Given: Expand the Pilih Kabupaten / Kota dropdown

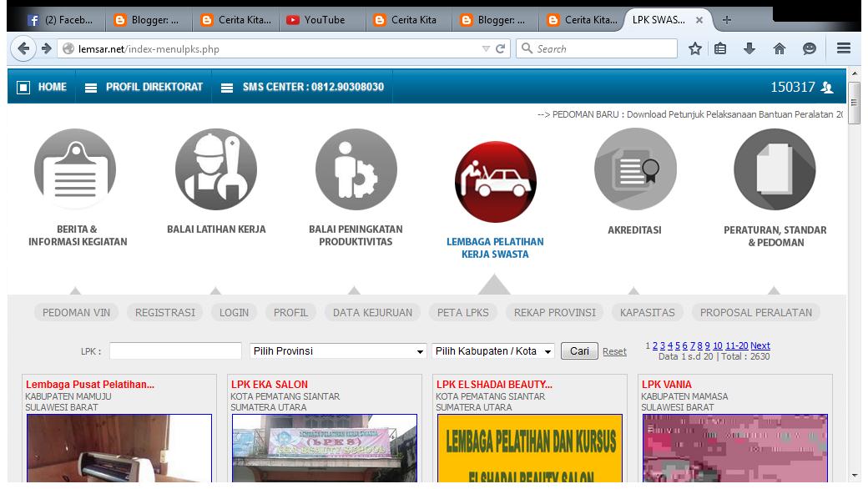Looking at the screenshot, I should (x=491, y=350).
